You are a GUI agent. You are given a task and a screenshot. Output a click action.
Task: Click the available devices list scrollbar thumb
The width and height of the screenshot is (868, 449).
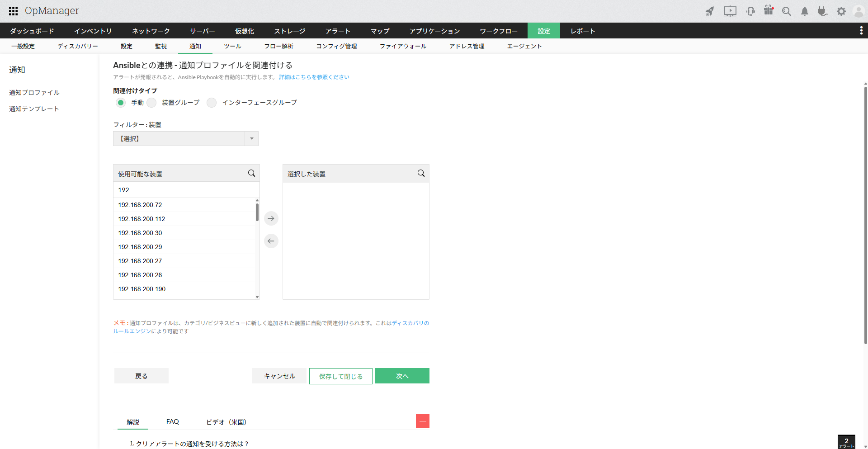257,212
